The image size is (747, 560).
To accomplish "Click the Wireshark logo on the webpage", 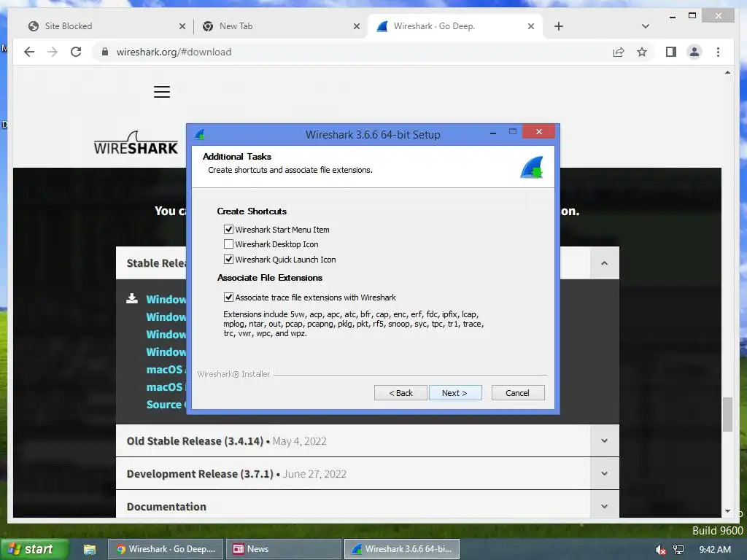I will click(x=136, y=143).
